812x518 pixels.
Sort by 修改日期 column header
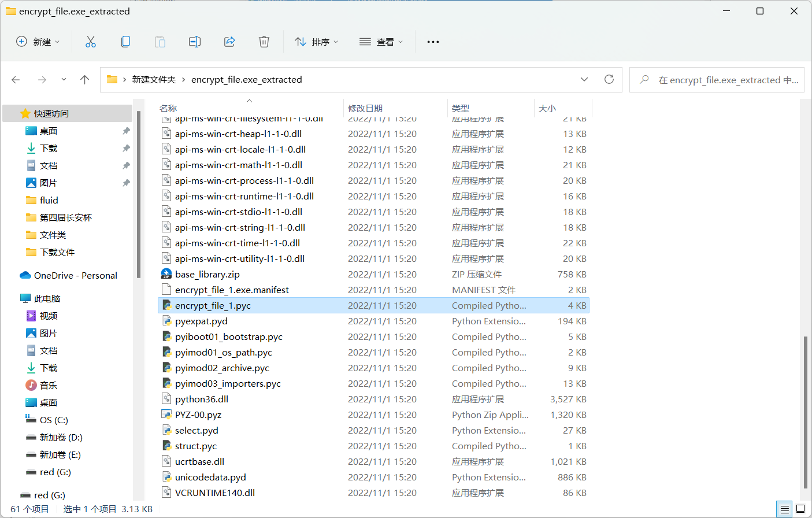365,108
